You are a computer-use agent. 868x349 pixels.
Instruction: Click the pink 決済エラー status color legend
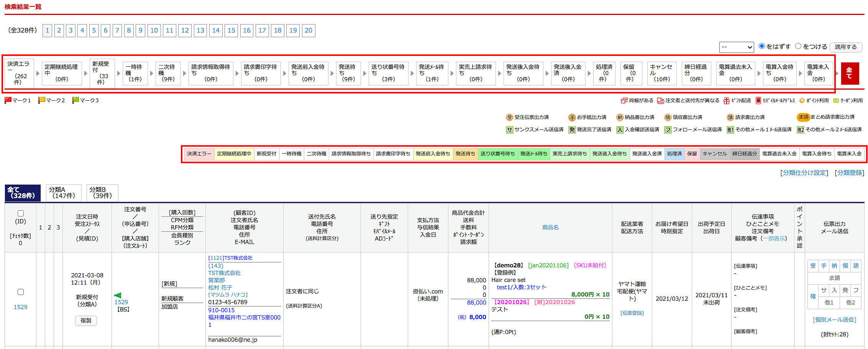pyautogui.click(x=199, y=154)
